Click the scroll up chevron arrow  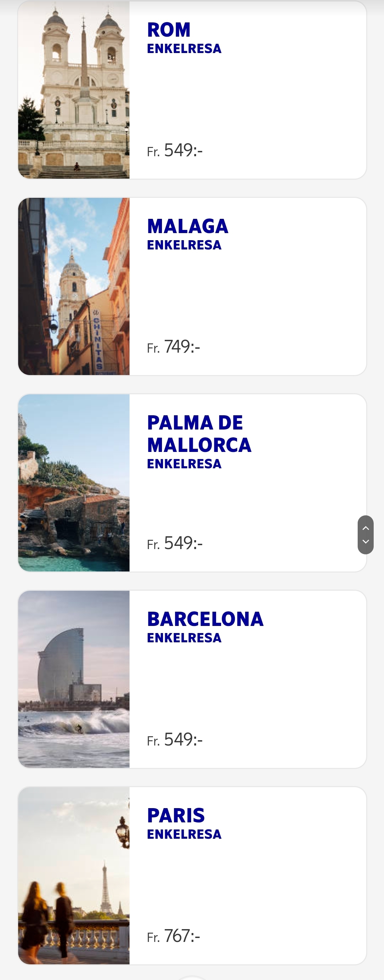tap(365, 528)
